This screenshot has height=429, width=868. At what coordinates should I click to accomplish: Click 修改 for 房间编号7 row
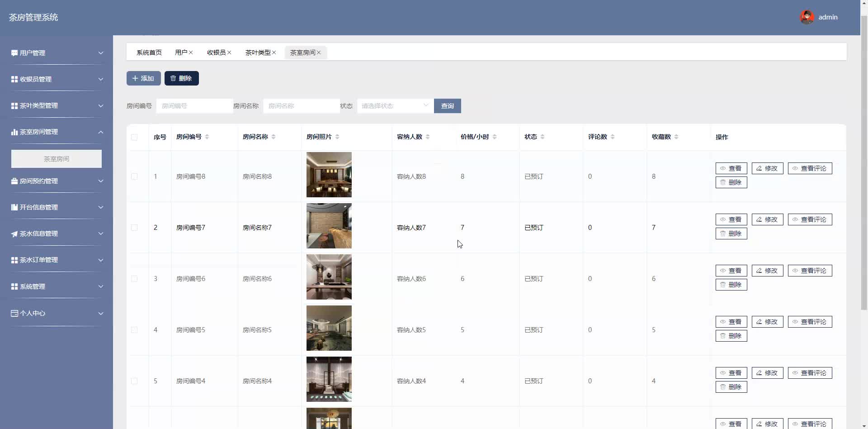[x=767, y=219]
